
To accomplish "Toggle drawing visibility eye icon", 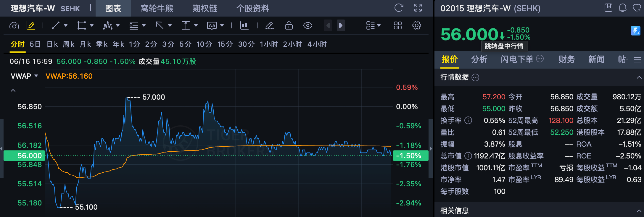I will click(x=308, y=26).
